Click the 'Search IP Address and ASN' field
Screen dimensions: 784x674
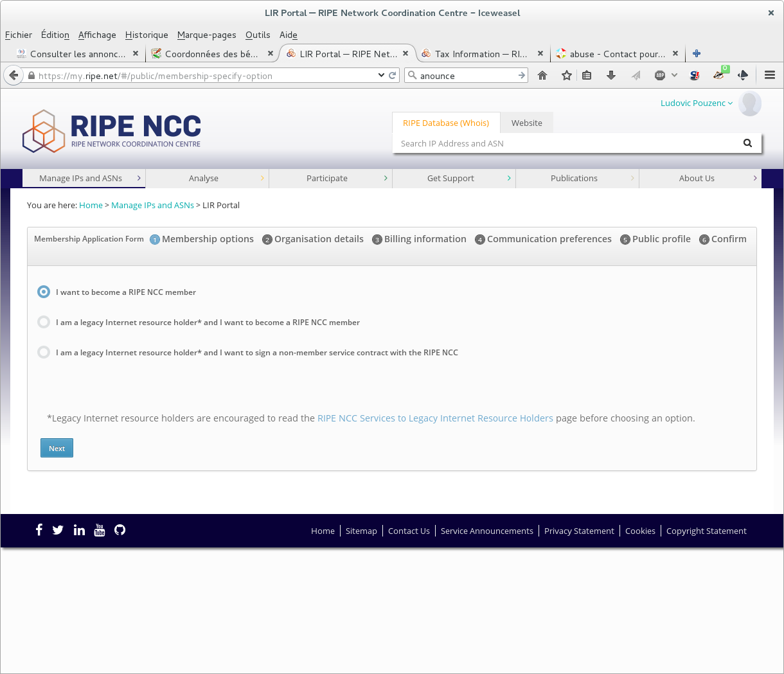[567, 143]
